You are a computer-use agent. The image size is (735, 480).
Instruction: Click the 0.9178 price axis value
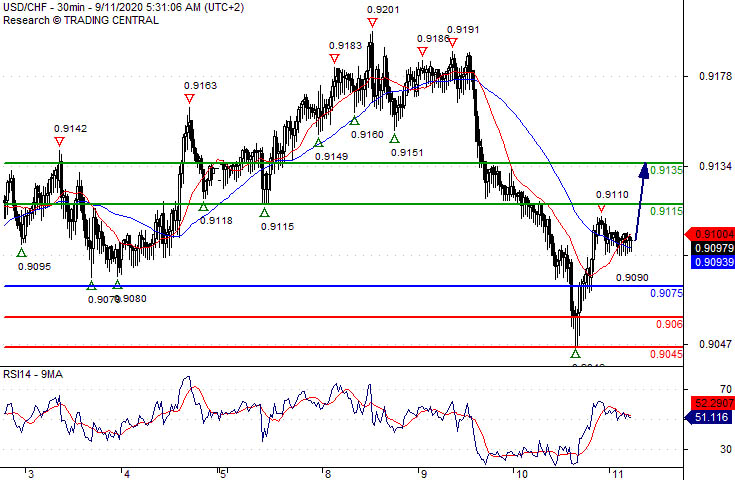(715, 76)
